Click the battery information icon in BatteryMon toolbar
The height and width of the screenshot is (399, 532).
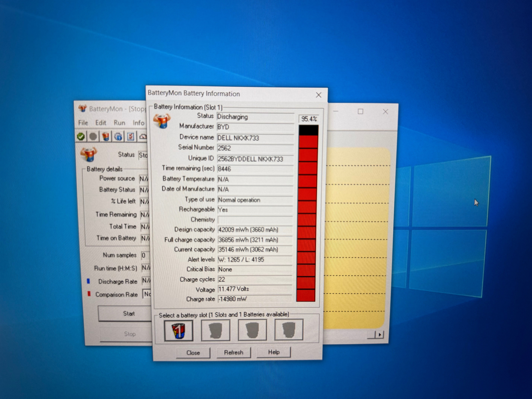[106, 137]
